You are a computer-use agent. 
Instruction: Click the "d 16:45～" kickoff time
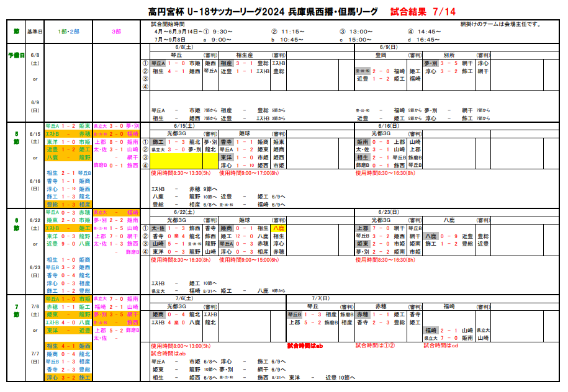pos(424,40)
